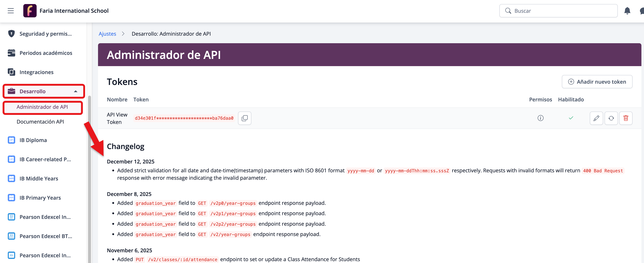Follow the Ajustes breadcrumb link

tap(107, 34)
